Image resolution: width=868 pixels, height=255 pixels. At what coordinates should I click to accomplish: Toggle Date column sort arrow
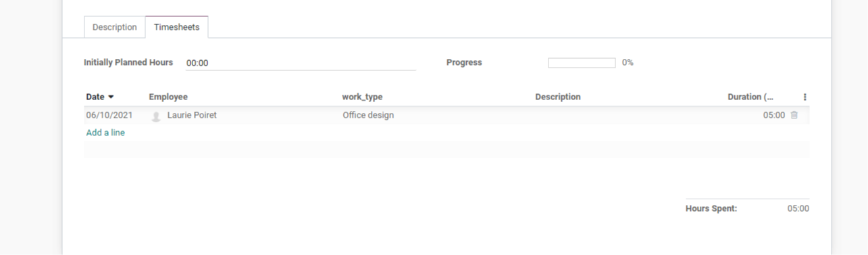pos(111,97)
